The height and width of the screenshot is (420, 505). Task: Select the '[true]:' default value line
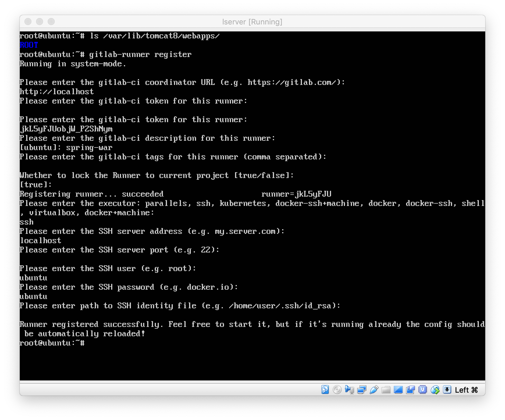pos(36,185)
